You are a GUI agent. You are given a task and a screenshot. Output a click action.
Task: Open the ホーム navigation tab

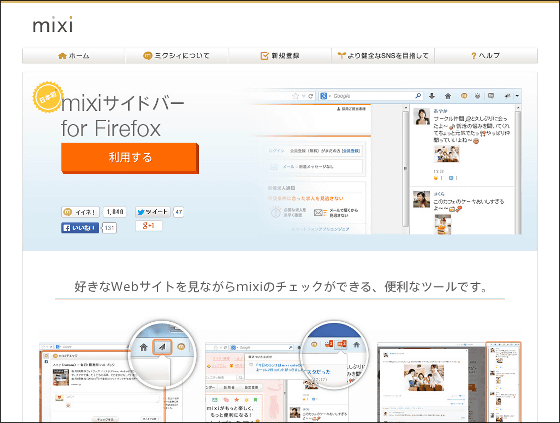74,56
